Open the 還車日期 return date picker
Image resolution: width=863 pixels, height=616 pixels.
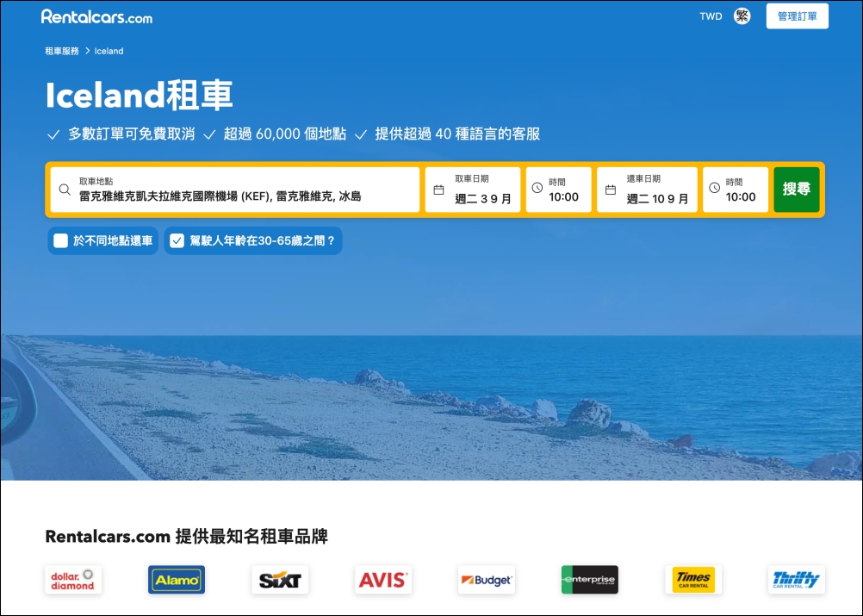point(648,190)
